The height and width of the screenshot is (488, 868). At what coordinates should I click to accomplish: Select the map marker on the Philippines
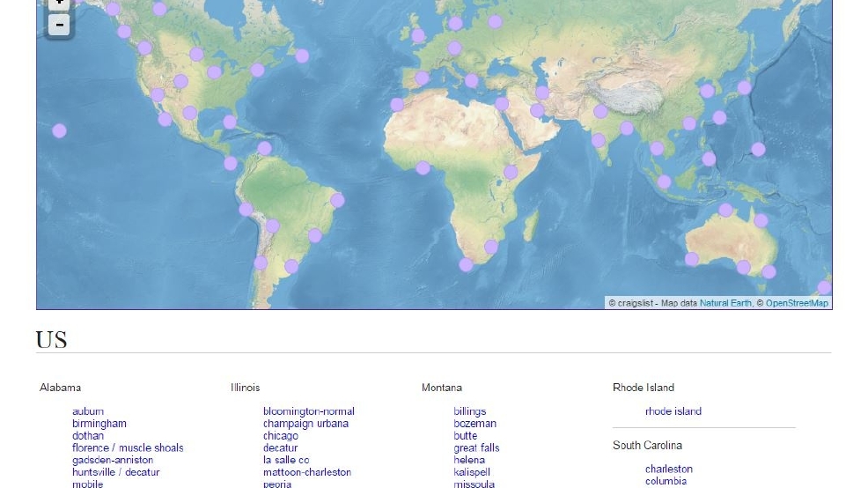709,159
